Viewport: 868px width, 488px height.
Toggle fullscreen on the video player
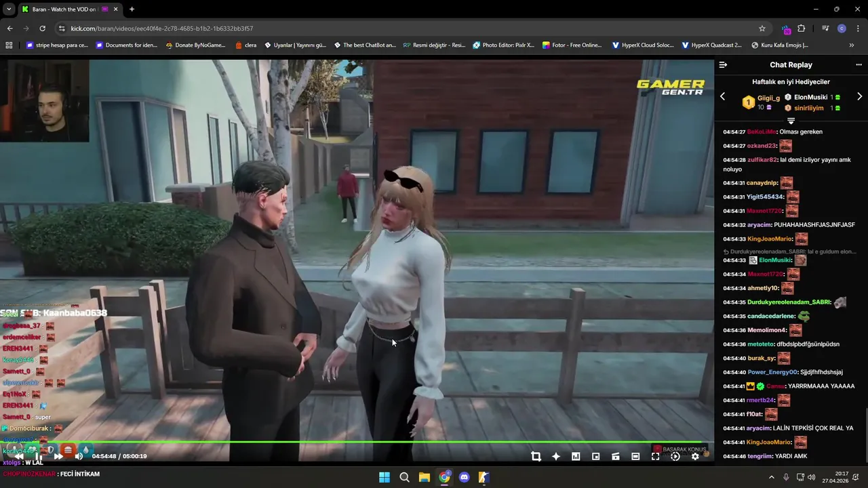[655, 457]
